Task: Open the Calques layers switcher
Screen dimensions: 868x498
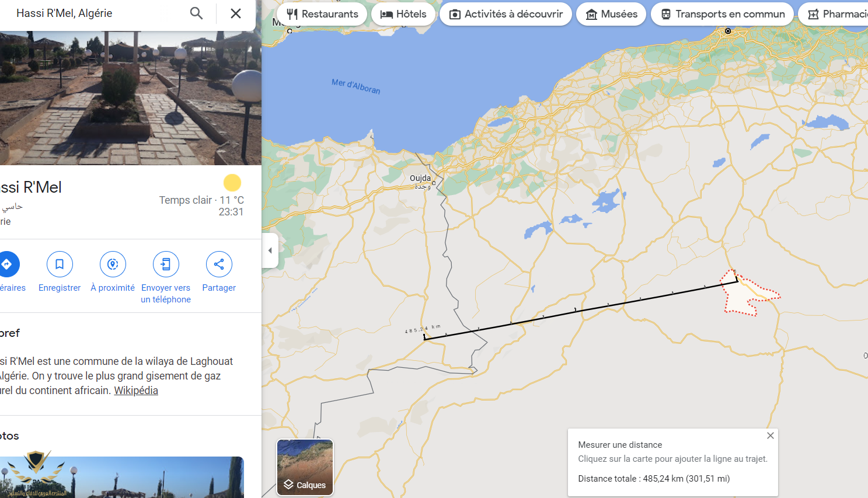Action: click(305, 467)
